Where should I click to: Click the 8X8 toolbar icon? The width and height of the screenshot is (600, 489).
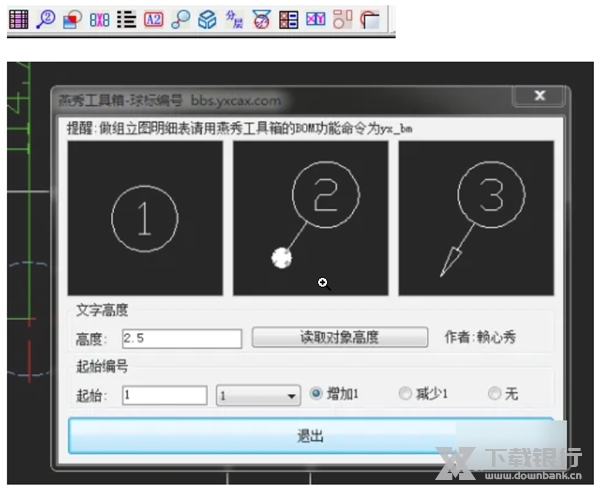tap(99, 20)
